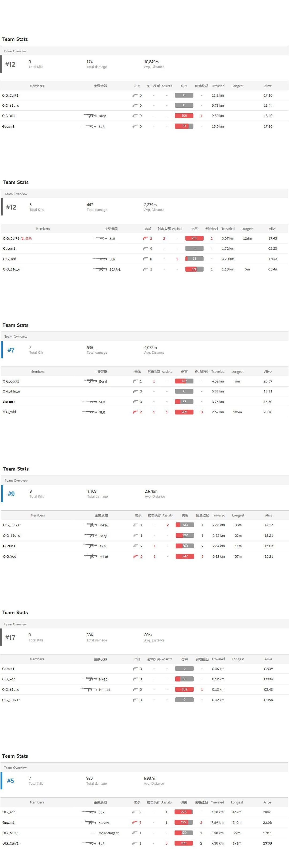The image size is (289, 868).
Task: Select the #17 team rank badge
Action: (10, 638)
